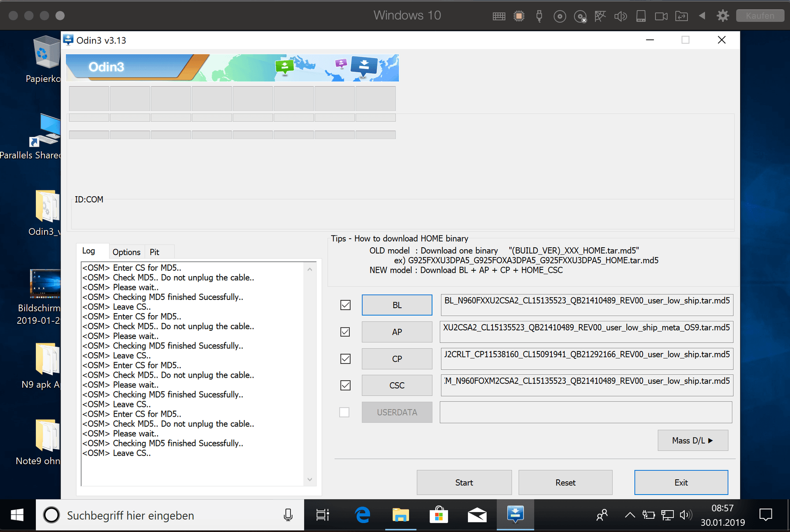The height and width of the screenshot is (532, 790).
Task: Switch to the Options tab
Action: (126, 252)
